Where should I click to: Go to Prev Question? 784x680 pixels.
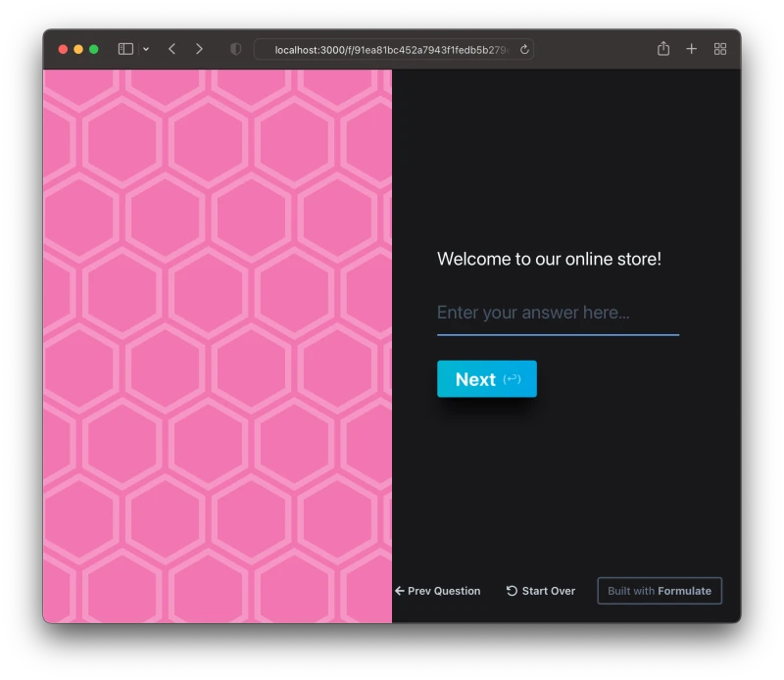click(x=437, y=591)
